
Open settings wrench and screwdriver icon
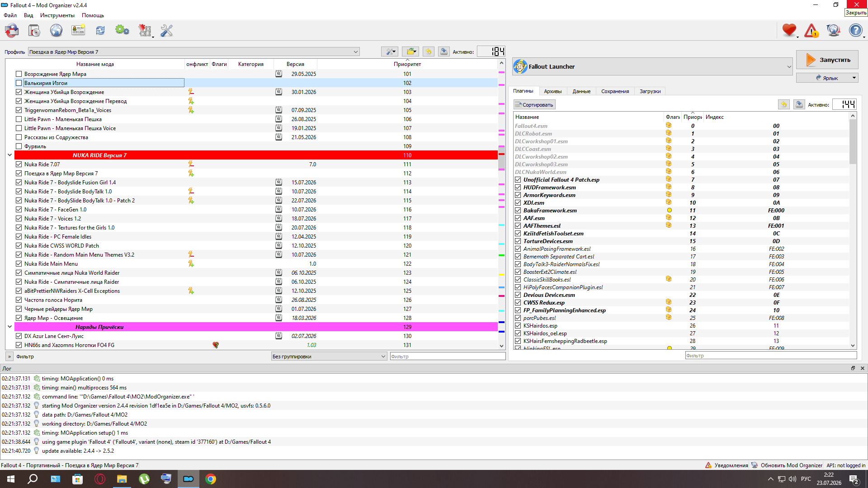pos(167,31)
